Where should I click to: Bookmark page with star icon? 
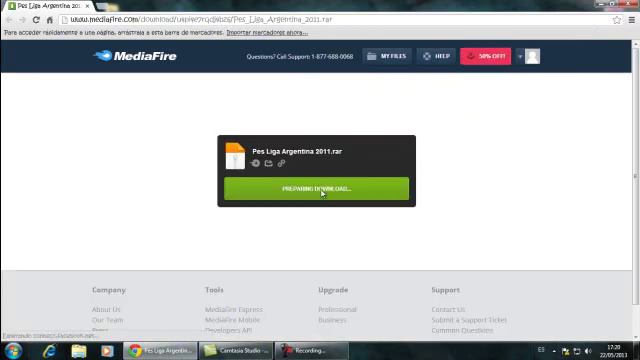pyautogui.click(x=617, y=20)
